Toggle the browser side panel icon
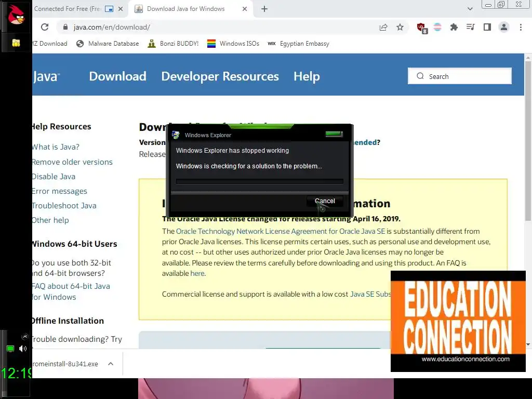This screenshot has width=532, height=399. click(x=487, y=27)
